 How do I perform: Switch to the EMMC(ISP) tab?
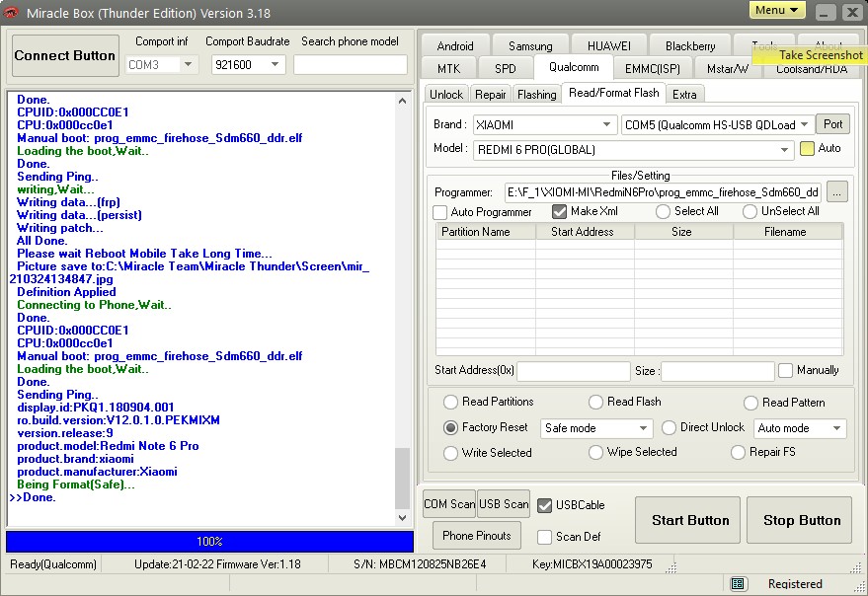[x=653, y=69]
